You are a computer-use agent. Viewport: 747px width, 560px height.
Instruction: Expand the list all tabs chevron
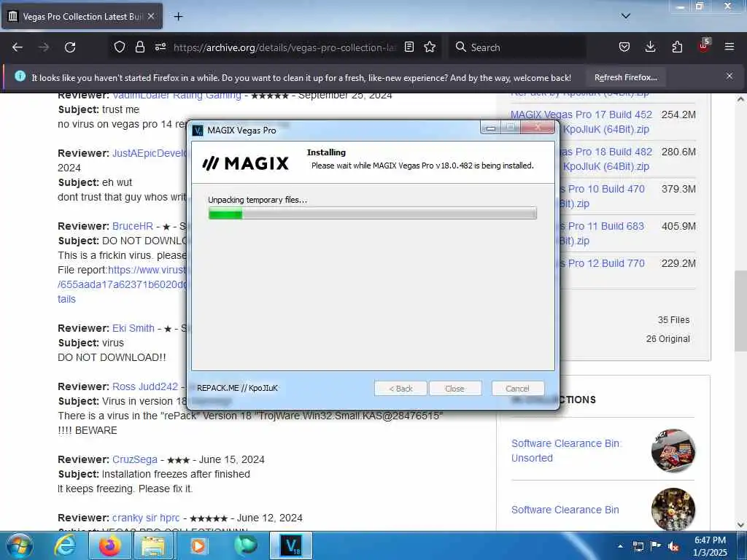point(625,16)
